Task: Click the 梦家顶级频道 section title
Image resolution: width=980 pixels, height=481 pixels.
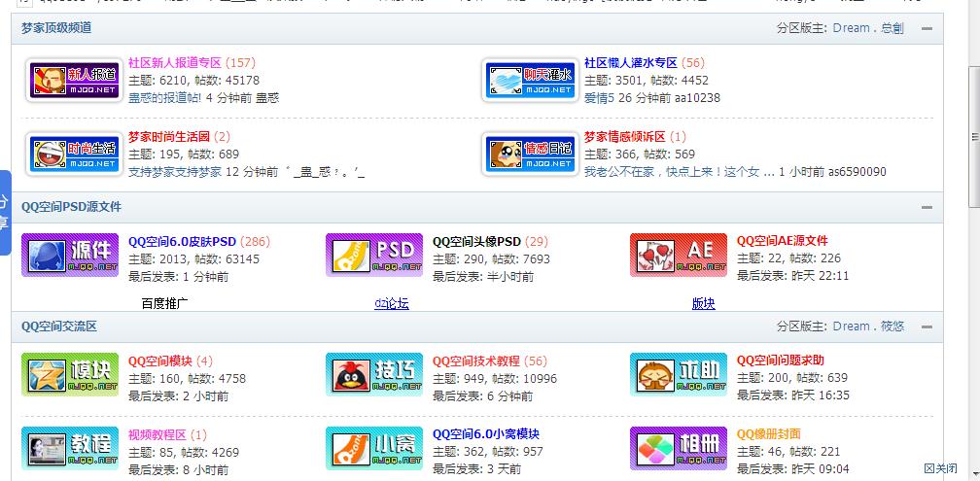Action: coord(56,28)
